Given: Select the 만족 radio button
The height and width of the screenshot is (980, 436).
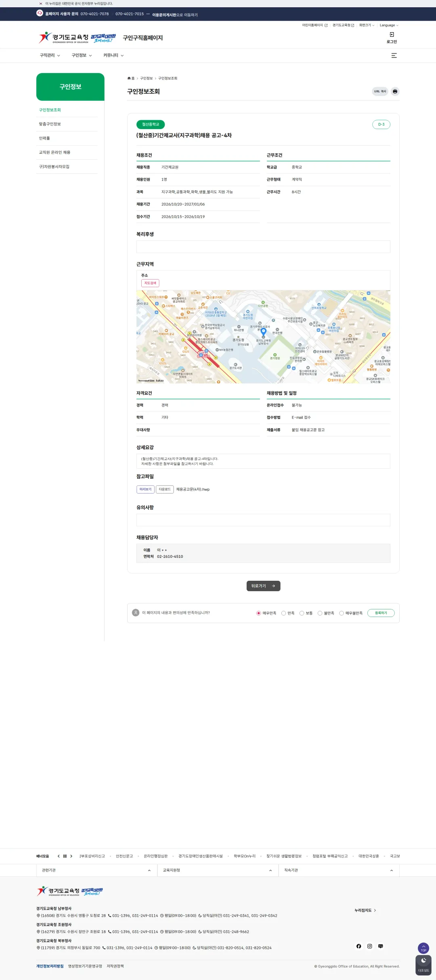Looking at the screenshot, I should [283, 613].
